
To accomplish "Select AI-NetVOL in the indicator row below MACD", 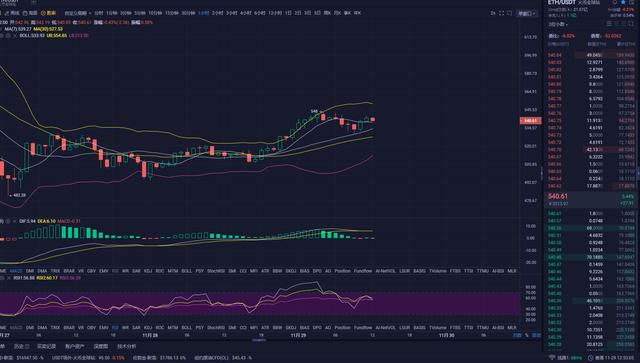I will (386, 271).
